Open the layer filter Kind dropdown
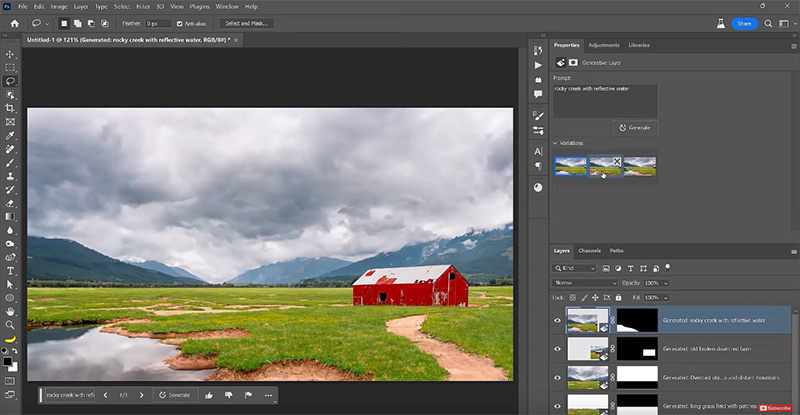 (x=574, y=268)
